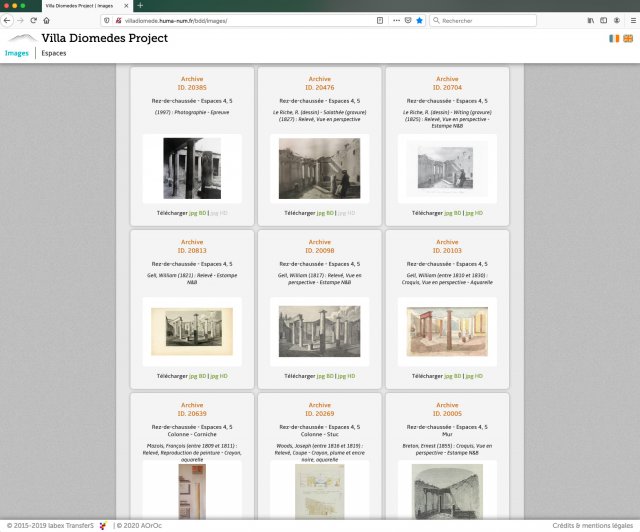Screen dimensions: 640x532
Task: Go back with the browser back arrow
Action: coord(7,20)
